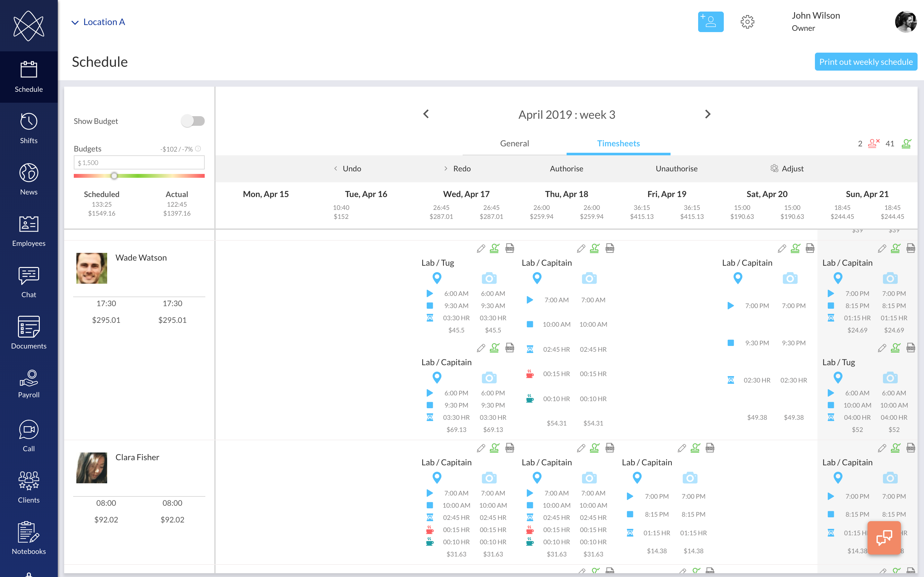Navigate to the previous week with the left arrow

tap(426, 114)
